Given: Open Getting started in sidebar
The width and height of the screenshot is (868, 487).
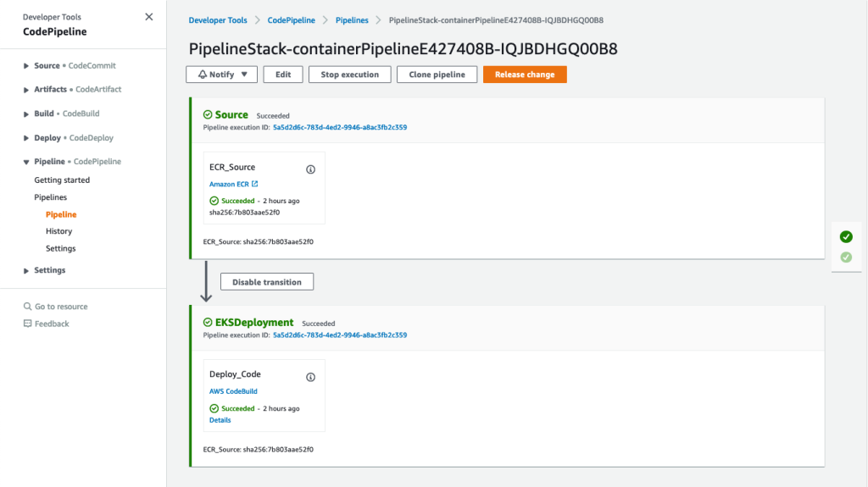Looking at the screenshot, I should [62, 180].
